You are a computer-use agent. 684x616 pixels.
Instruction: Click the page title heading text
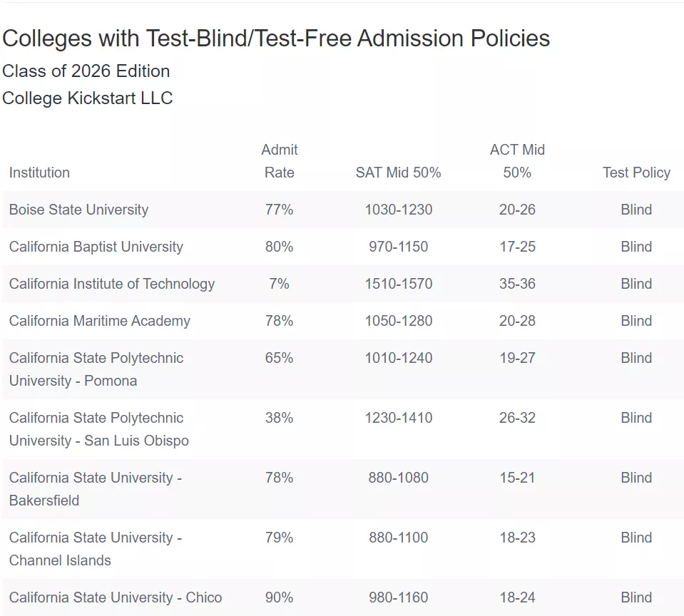(x=276, y=38)
